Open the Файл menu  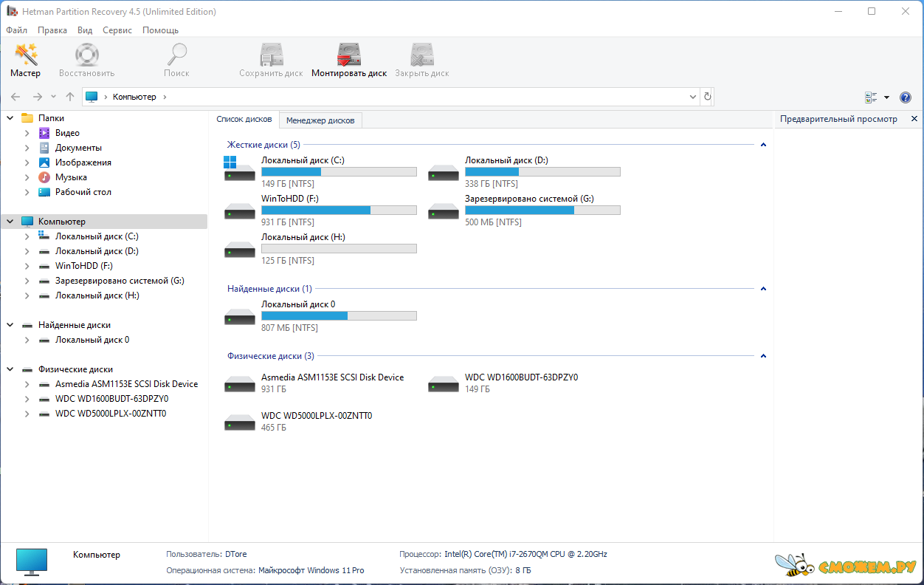click(x=16, y=30)
